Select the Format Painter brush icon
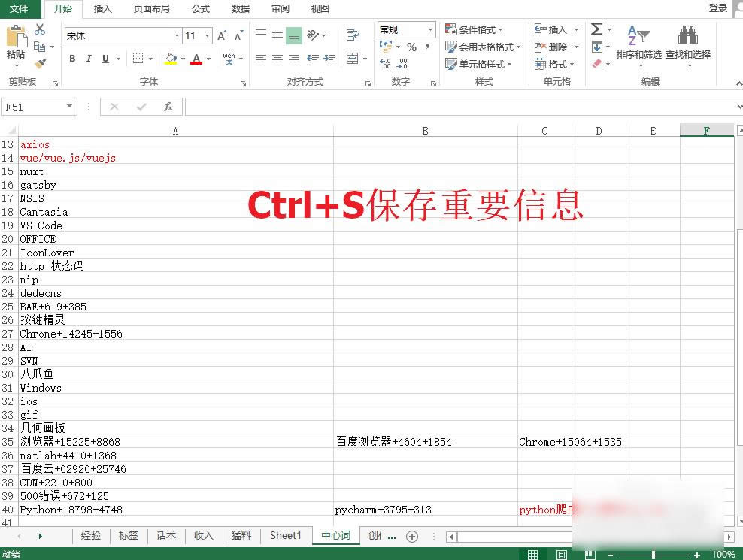This screenshot has width=743, height=560. [40, 64]
